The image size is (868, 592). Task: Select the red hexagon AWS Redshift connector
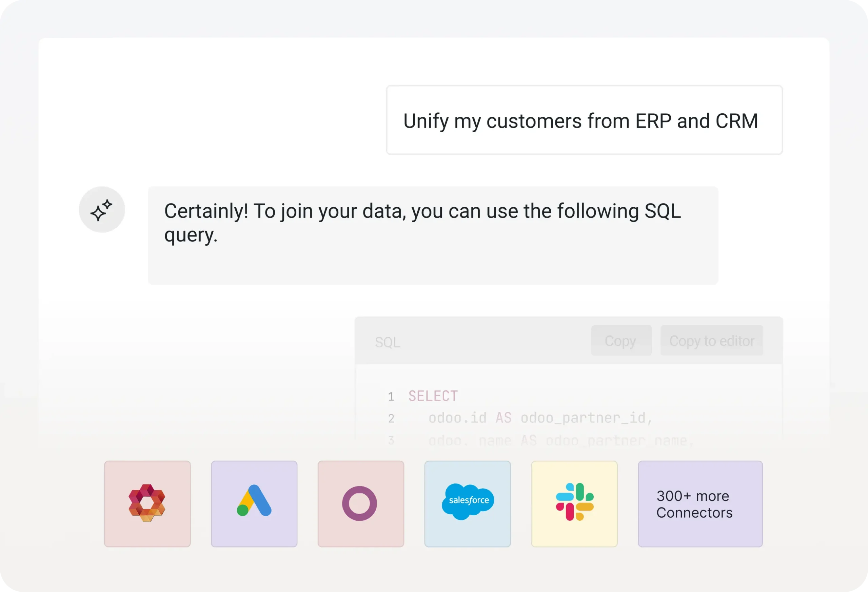(147, 503)
